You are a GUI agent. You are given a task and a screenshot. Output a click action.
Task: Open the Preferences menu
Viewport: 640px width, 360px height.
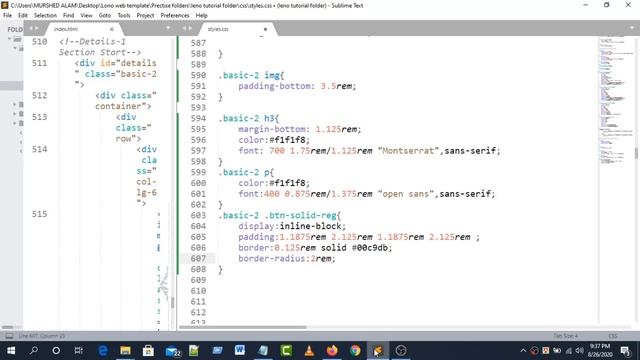[175, 16]
